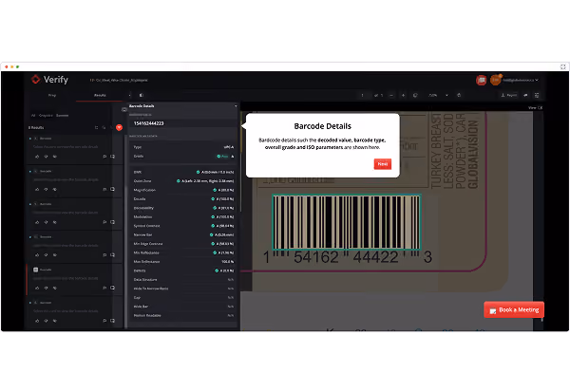The width and height of the screenshot is (570, 392).
Task: Click the View label above the artwork
Action: click(x=532, y=108)
